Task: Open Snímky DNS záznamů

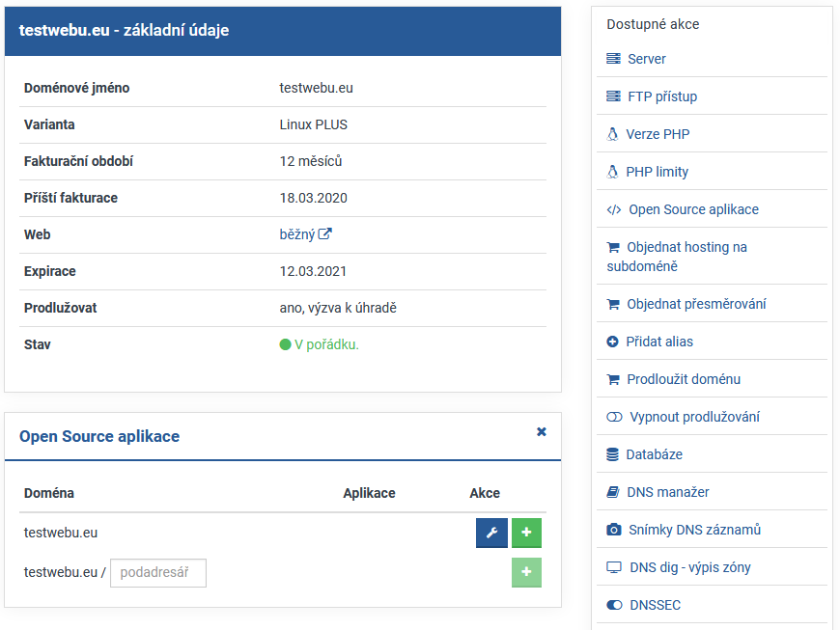Action: pyautogui.click(x=692, y=530)
